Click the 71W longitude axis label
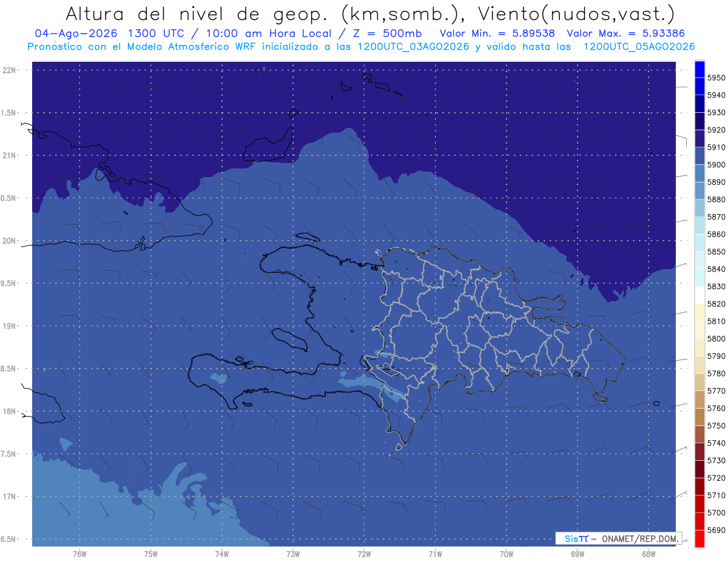The image size is (728, 562). 435,553
